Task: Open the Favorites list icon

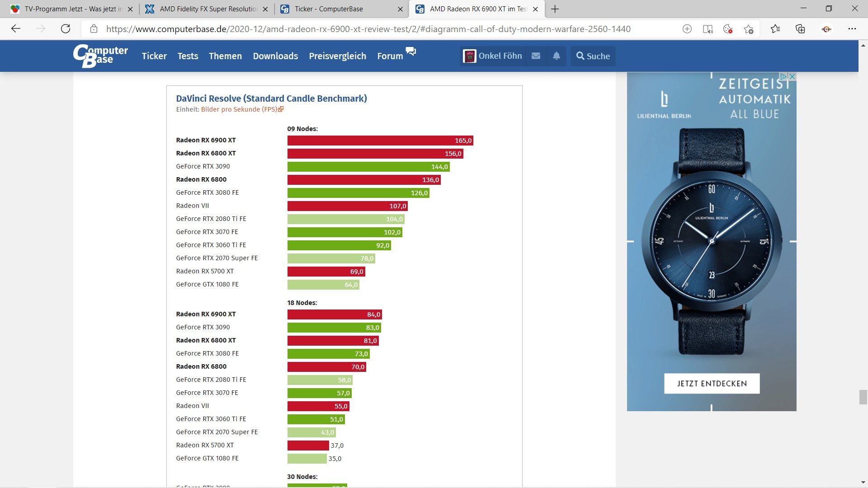Action: [x=775, y=29]
